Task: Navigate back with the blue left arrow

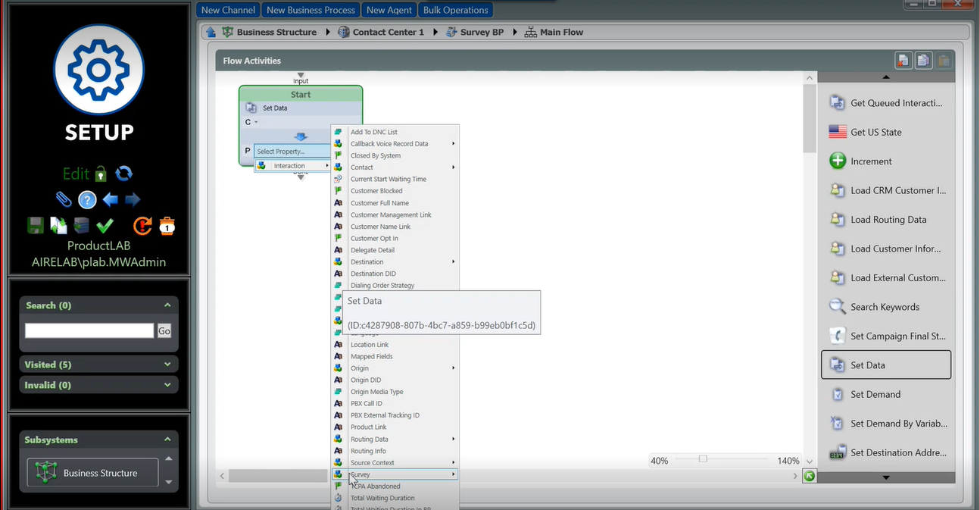Action: click(x=111, y=200)
